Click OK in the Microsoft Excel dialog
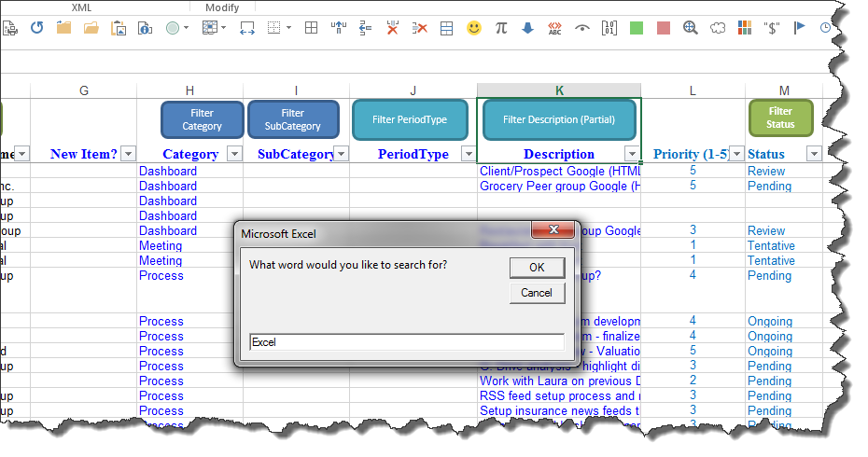 click(537, 268)
